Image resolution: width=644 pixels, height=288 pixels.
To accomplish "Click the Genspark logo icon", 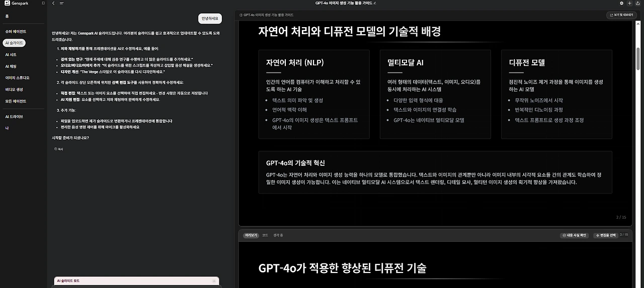I will pyautogui.click(x=6, y=3).
